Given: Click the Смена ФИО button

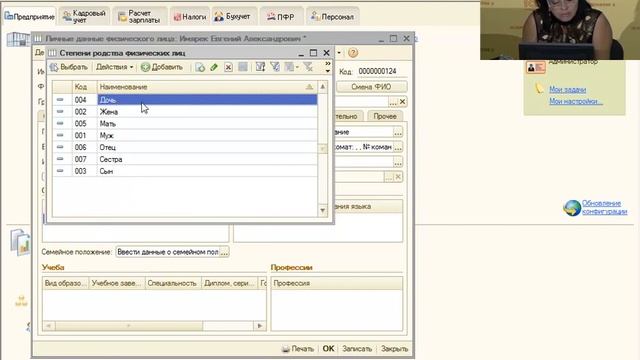Looking at the screenshot, I should pyautogui.click(x=371, y=87).
